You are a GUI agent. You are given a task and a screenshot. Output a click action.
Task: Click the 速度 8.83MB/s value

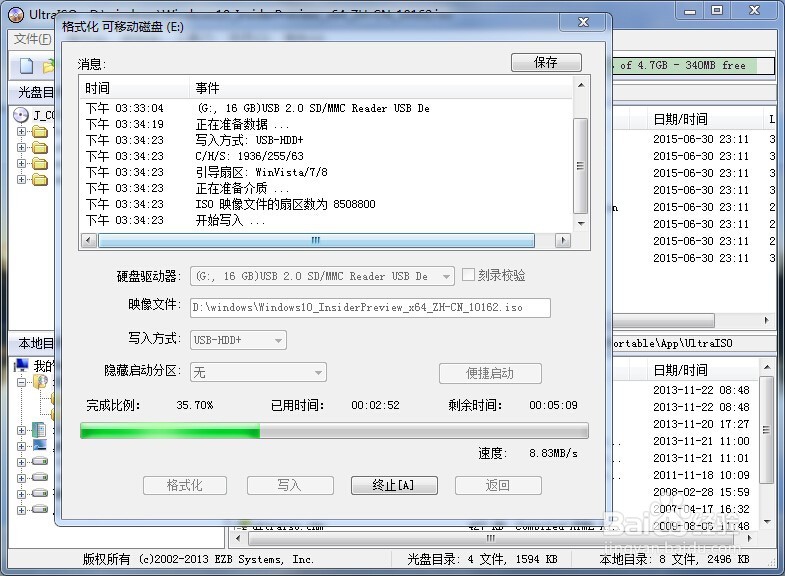coord(553,453)
